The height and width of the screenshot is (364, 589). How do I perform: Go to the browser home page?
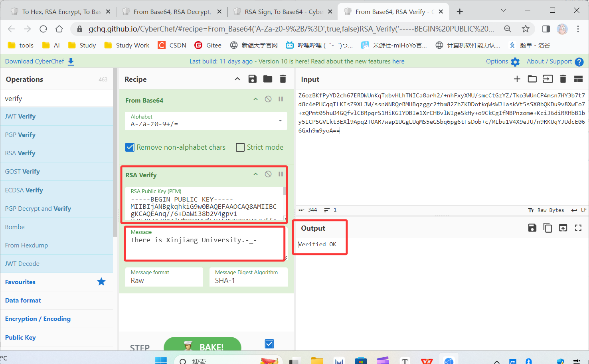[59, 29]
